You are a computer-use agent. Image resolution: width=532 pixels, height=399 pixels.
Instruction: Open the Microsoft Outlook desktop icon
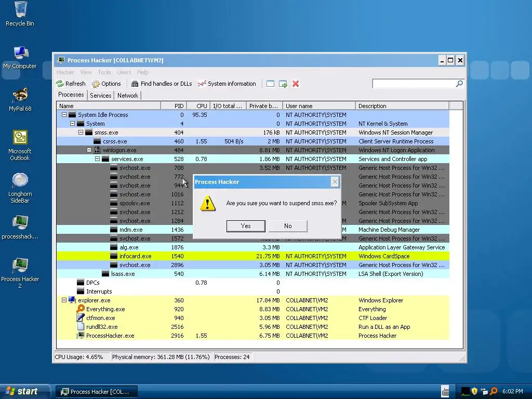[20, 145]
